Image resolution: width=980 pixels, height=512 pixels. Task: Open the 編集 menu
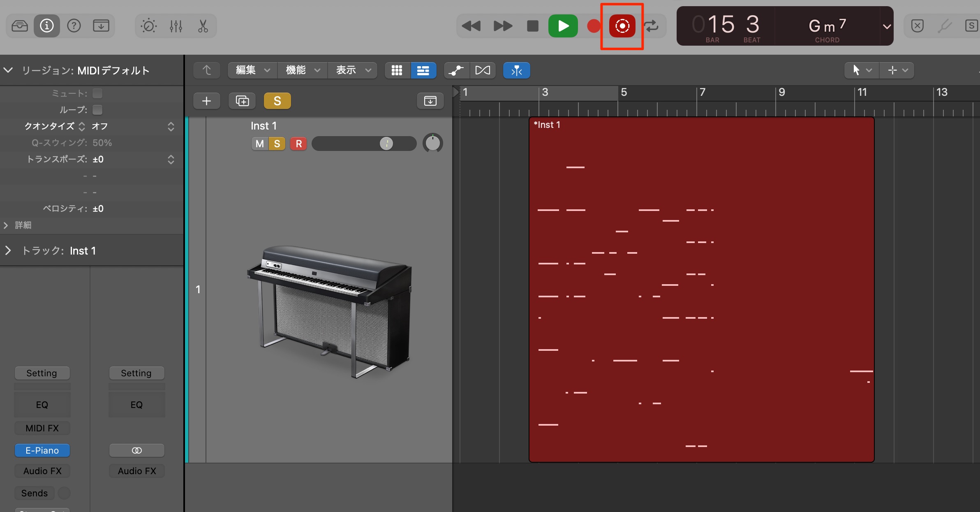(x=253, y=70)
